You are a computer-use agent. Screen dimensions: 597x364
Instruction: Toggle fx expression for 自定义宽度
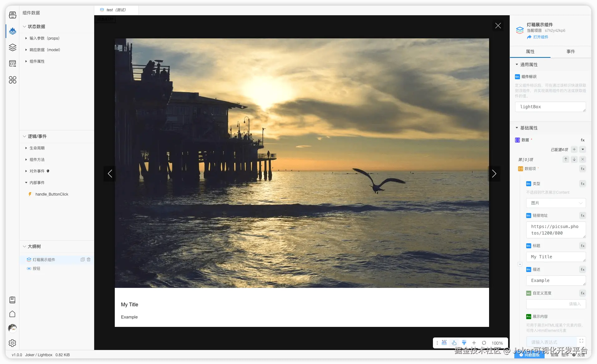[x=583, y=293]
